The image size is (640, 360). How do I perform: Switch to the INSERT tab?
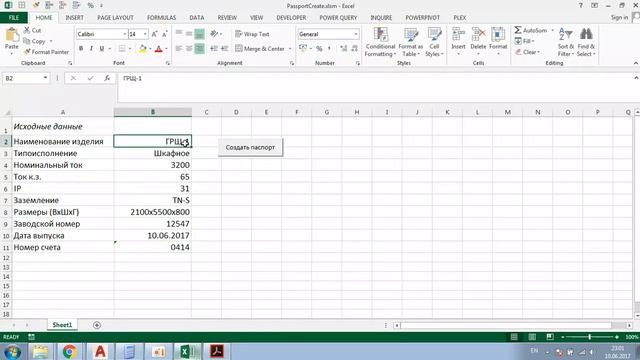pos(74,18)
